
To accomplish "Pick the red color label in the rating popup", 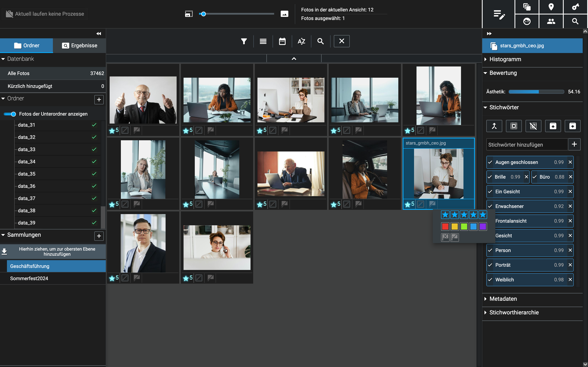I will coord(445,227).
